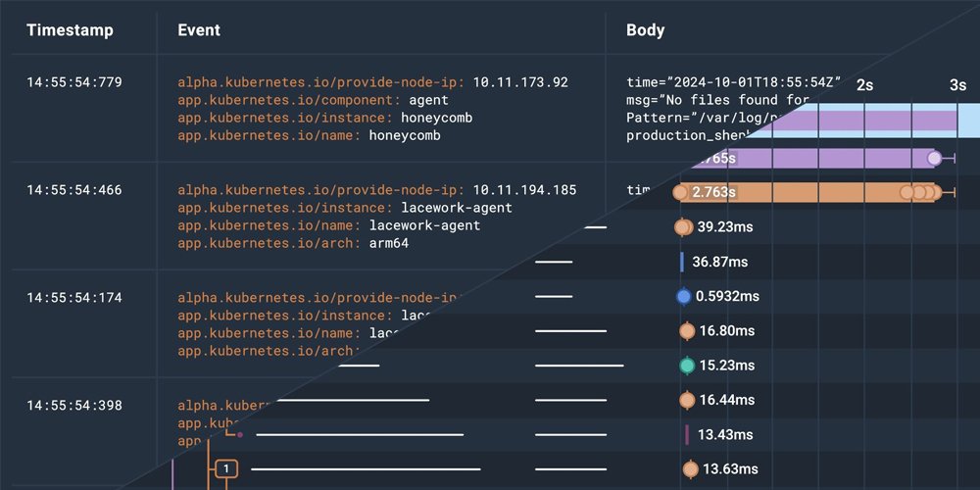Image resolution: width=980 pixels, height=490 pixels.
Task: Click the 36.87ms duration label
Action: click(x=720, y=262)
